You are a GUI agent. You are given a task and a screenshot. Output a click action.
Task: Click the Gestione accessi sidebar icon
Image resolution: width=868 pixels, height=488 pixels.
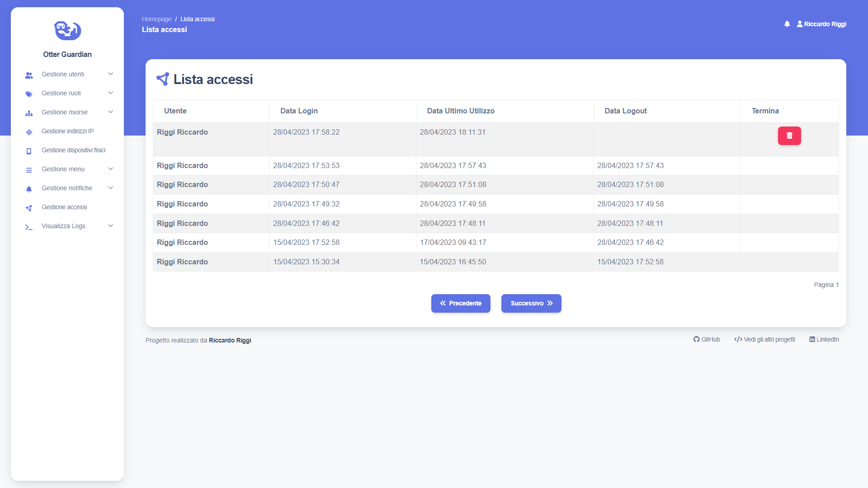[x=29, y=208]
